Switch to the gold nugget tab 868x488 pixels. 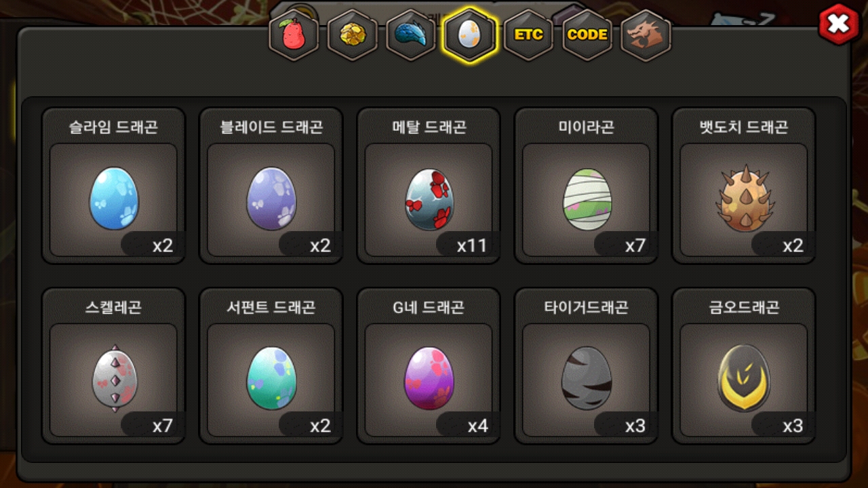coord(353,35)
